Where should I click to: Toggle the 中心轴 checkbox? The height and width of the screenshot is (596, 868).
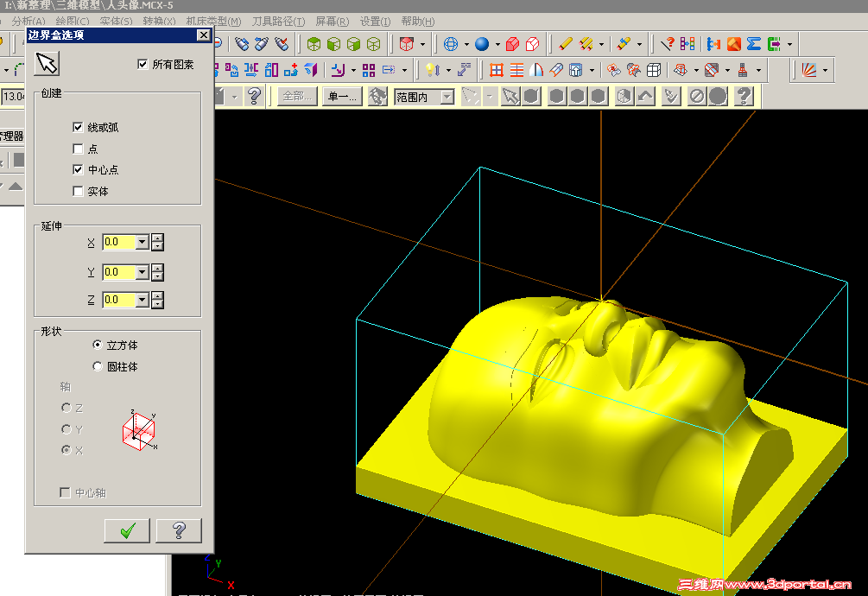click(66, 492)
